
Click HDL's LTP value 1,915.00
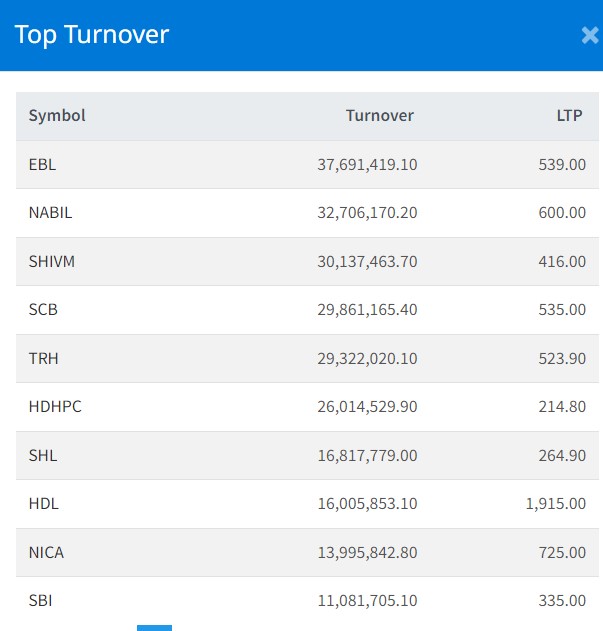click(555, 503)
